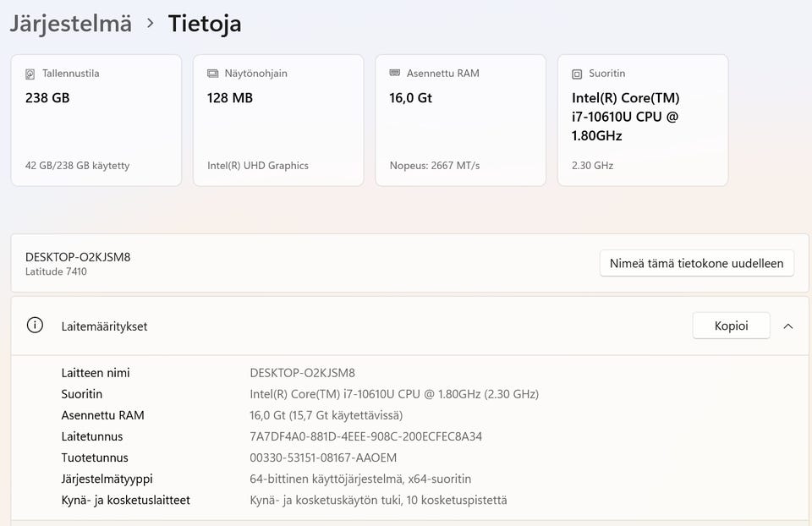Viewport: 812px width, 526px height.
Task: Click the Latitude 7410 model label
Action: pyautogui.click(x=56, y=271)
